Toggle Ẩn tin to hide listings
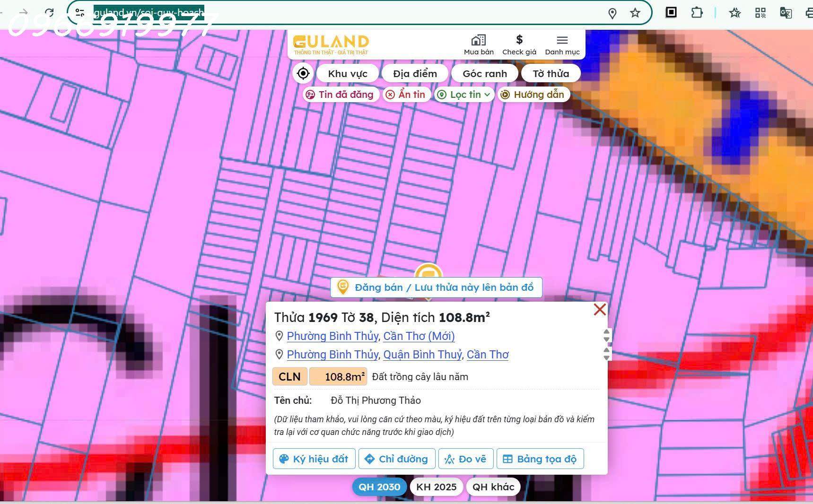 [x=406, y=94]
